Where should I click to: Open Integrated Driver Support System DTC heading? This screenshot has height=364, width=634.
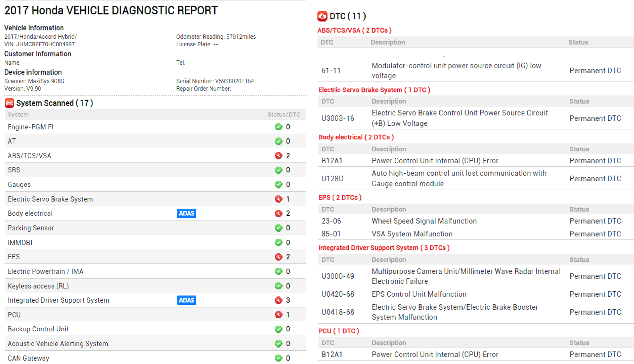coord(384,248)
